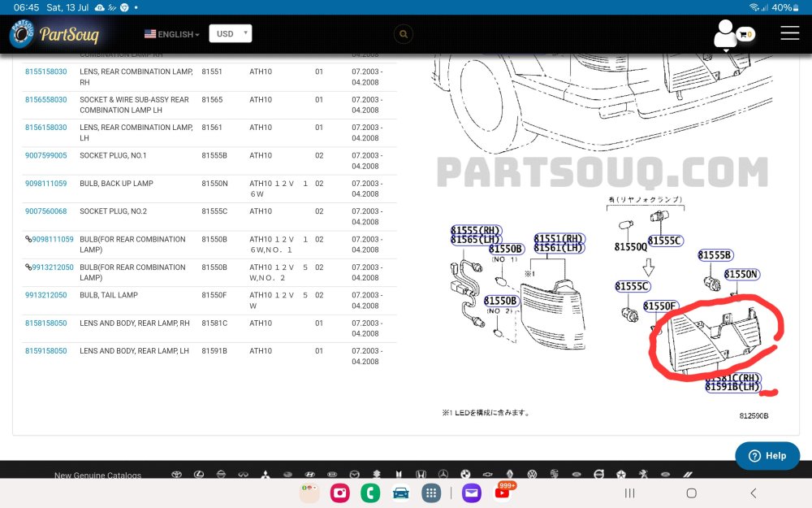The image size is (812, 508).
Task: Open the USD currency selector
Action: (231, 33)
